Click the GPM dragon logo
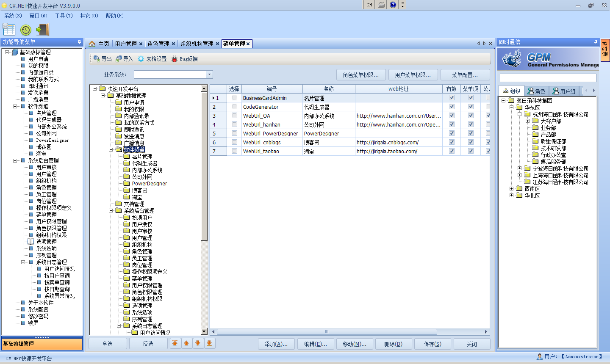 pyautogui.click(x=512, y=58)
